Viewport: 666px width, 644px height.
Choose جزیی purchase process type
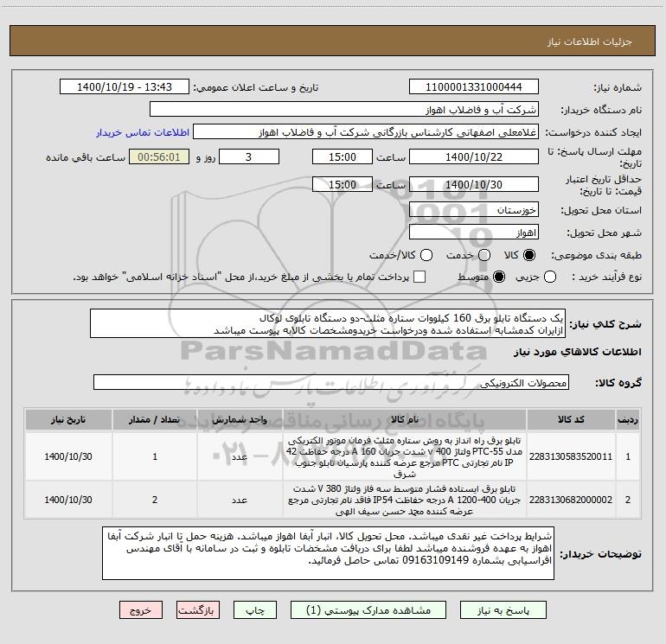click(550, 277)
